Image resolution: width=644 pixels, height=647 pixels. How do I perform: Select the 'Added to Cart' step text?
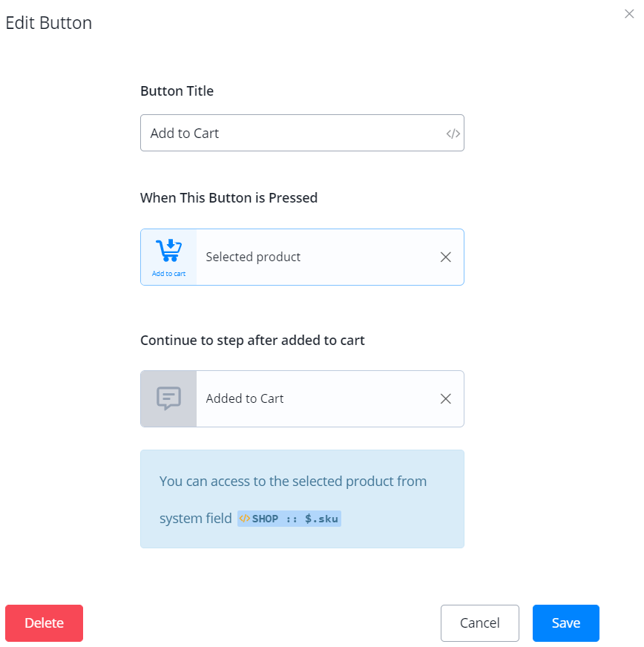(245, 398)
